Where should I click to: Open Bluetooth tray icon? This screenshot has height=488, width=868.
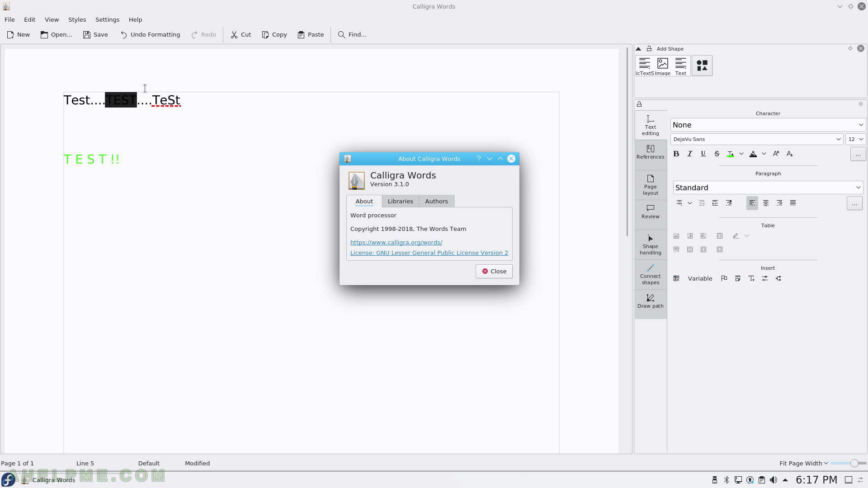726,480
